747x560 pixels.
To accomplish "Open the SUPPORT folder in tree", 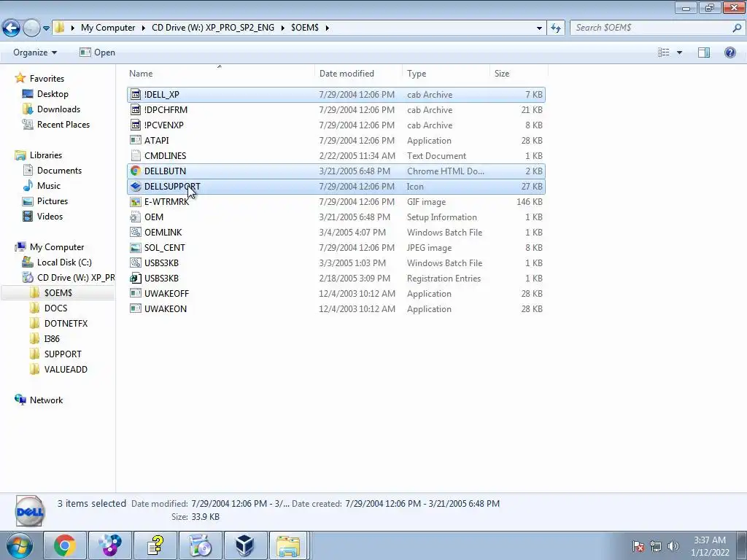I will point(63,354).
